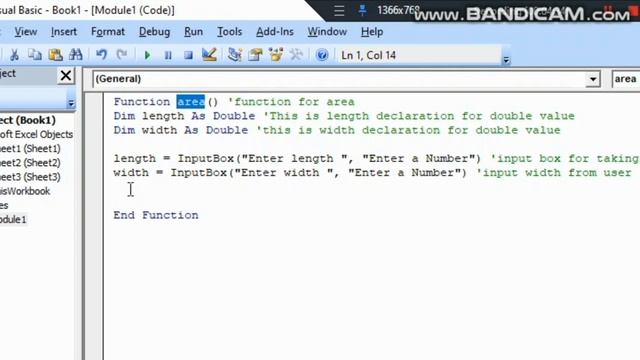Screen dimensions: 640x360
Task: Click the Dim length As Double line
Action: pos(344,116)
